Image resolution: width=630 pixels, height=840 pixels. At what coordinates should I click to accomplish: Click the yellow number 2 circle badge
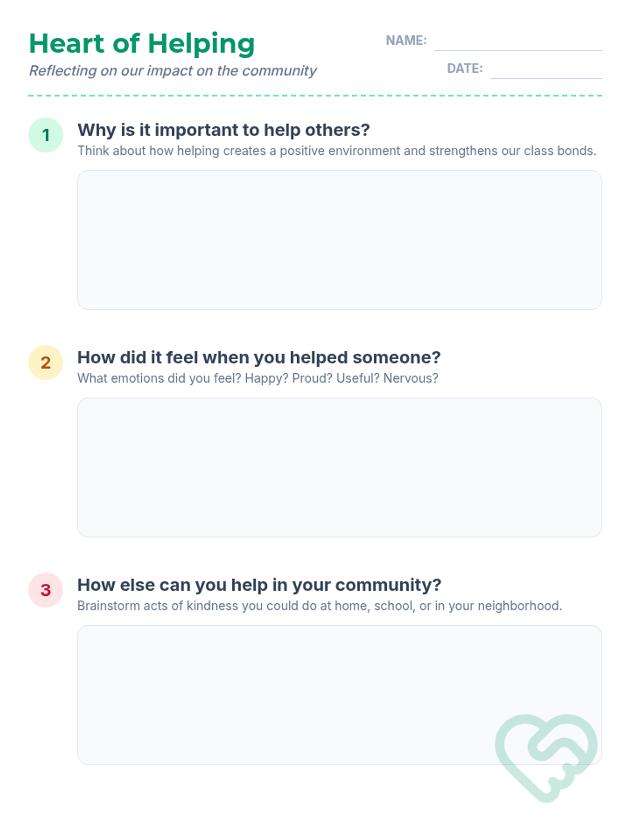[x=46, y=362]
